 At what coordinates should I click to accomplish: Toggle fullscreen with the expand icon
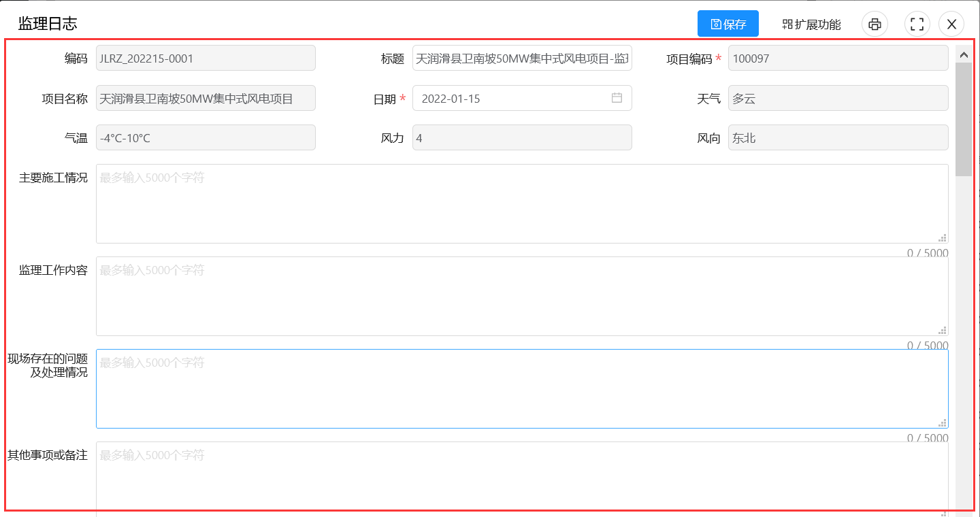pyautogui.click(x=917, y=24)
